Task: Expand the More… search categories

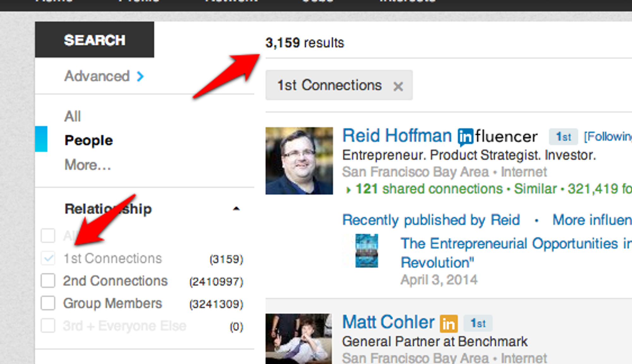Action: point(88,165)
